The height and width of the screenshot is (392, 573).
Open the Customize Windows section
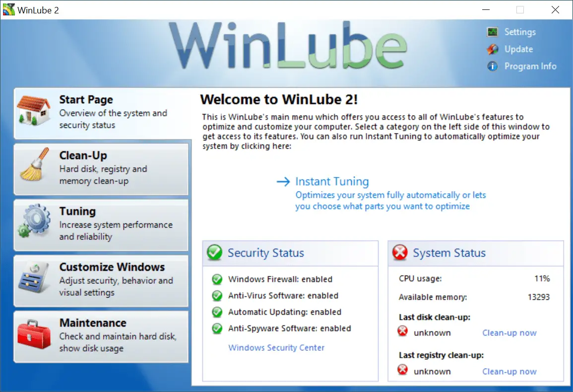[101, 281]
